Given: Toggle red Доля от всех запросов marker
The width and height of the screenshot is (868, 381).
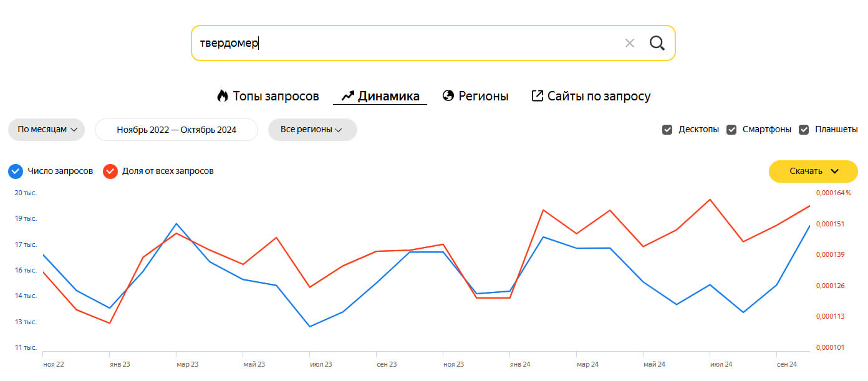Looking at the screenshot, I should click(x=110, y=171).
